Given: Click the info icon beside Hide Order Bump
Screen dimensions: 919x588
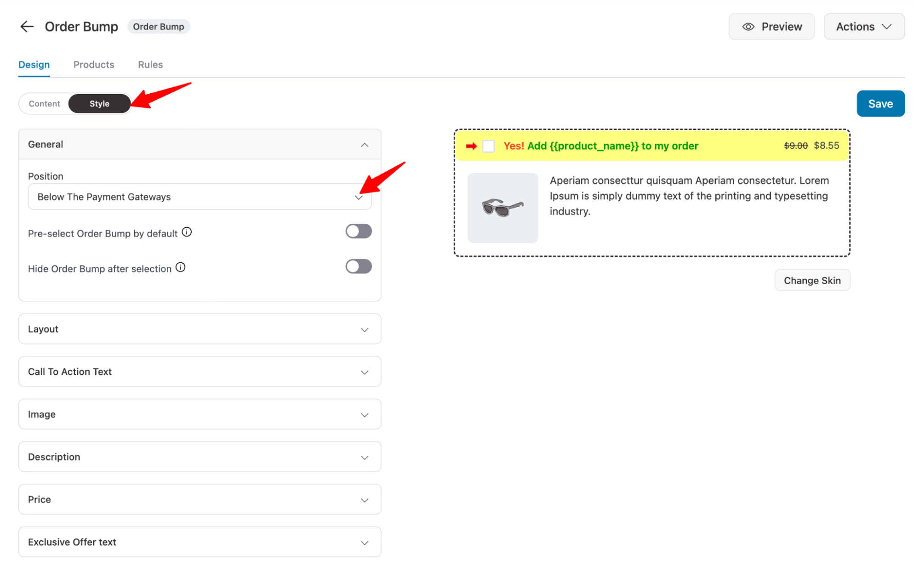Looking at the screenshot, I should pyautogui.click(x=181, y=267).
